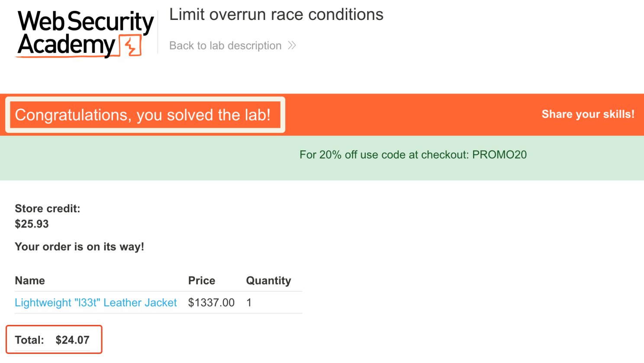
Task: Open the Back to lab description link
Action: point(225,45)
